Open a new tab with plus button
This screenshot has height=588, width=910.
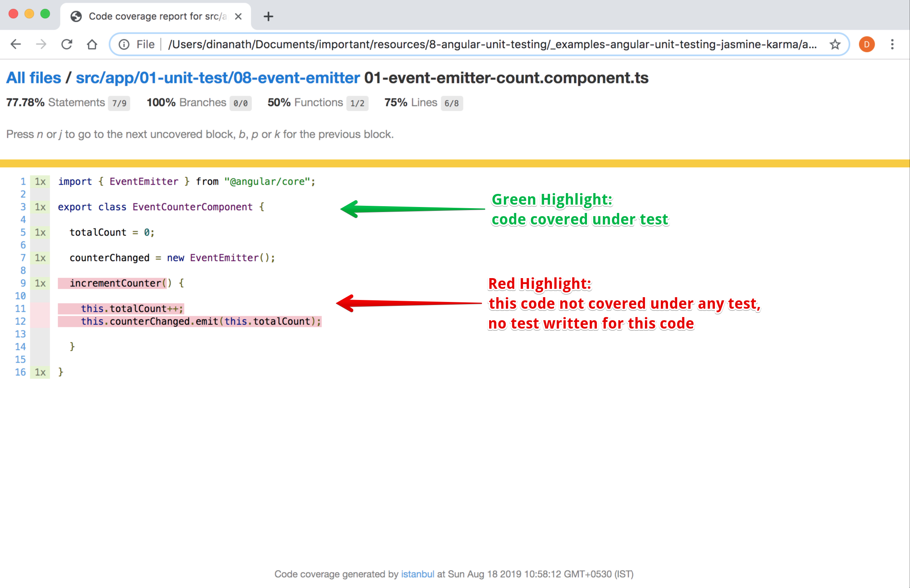tap(268, 16)
